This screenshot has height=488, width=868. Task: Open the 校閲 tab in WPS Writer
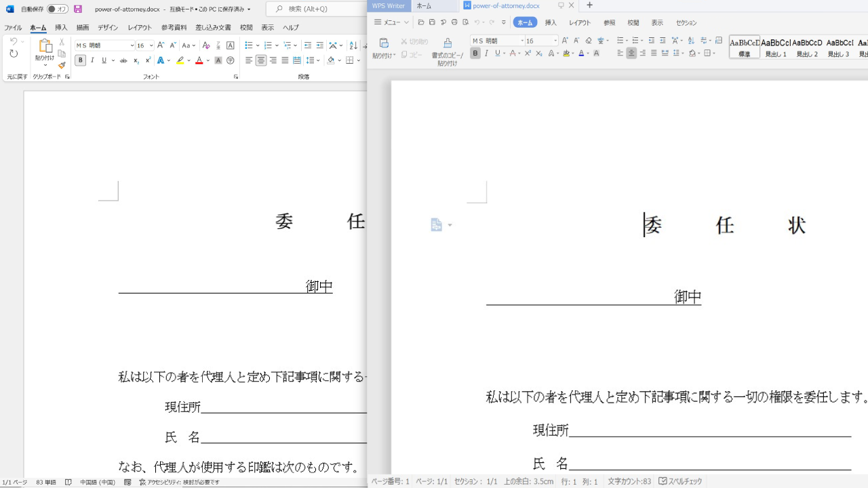pyautogui.click(x=633, y=22)
